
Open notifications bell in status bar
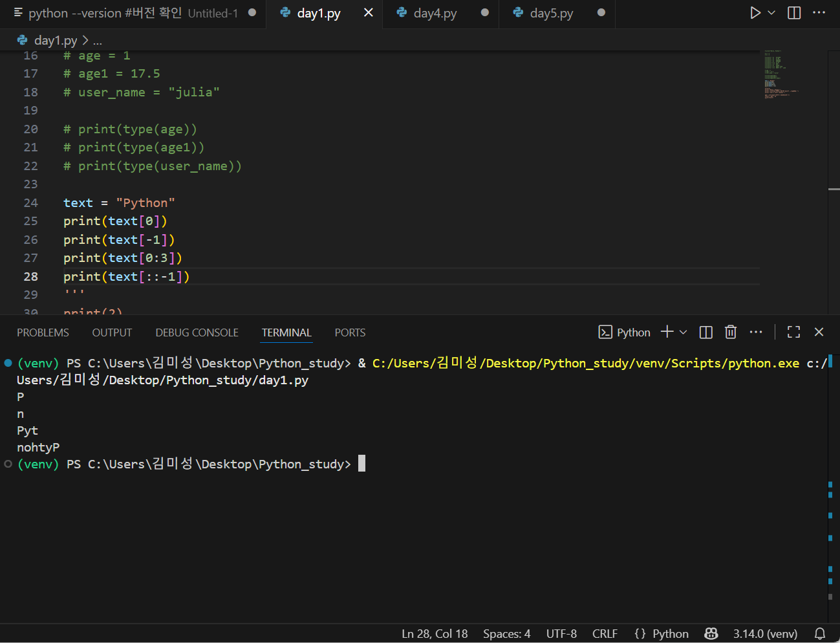pos(820,634)
